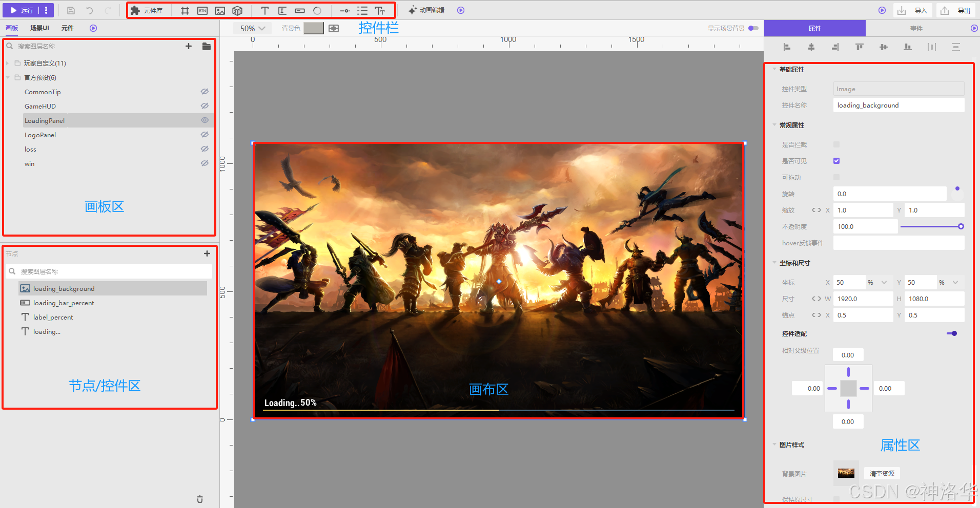Toggle the 控件适配 switch
Viewport: 980px width, 508px height.
pos(952,333)
